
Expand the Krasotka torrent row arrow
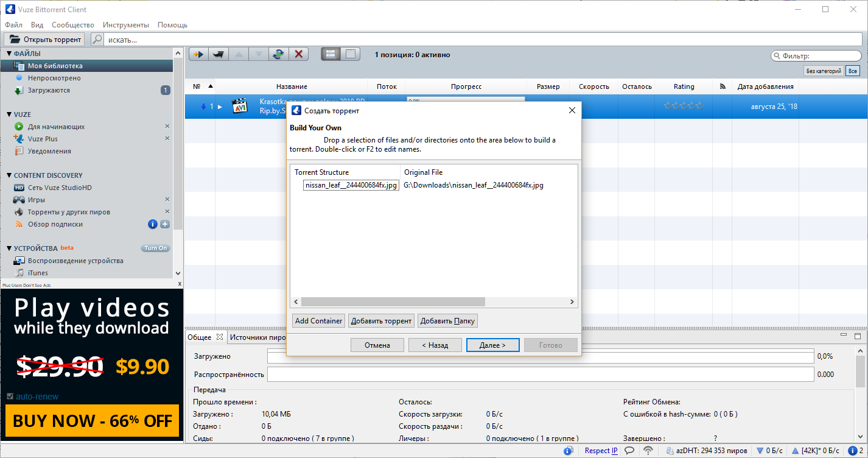220,107
